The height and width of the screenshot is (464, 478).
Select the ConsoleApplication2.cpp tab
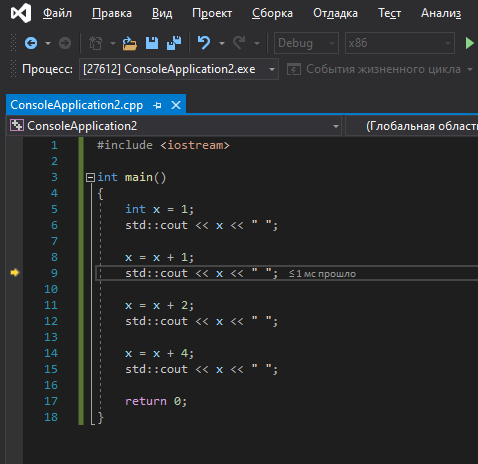coord(77,105)
